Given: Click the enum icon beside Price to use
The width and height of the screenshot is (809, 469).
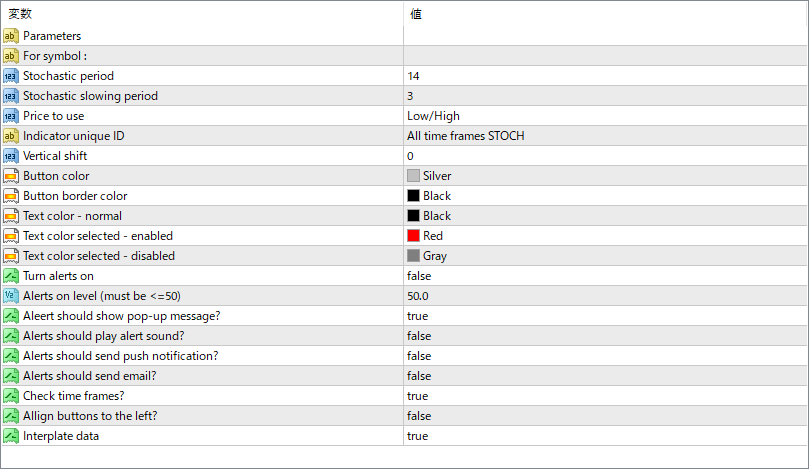Looking at the screenshot, I should (x=10, y=116).
